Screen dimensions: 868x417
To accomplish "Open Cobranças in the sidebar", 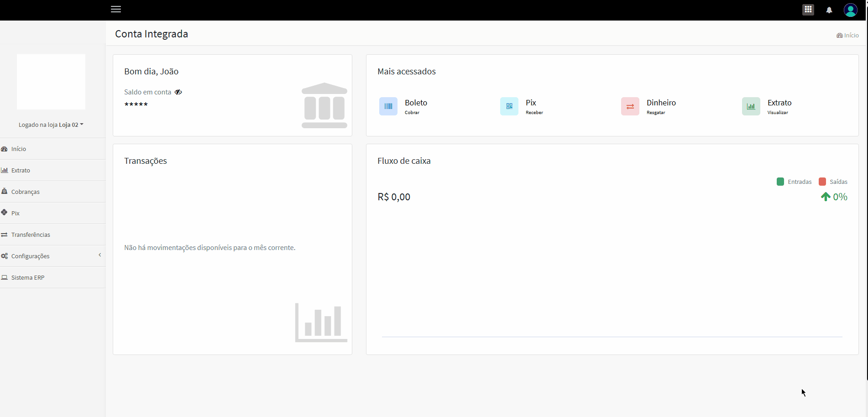I will point(26,192).
